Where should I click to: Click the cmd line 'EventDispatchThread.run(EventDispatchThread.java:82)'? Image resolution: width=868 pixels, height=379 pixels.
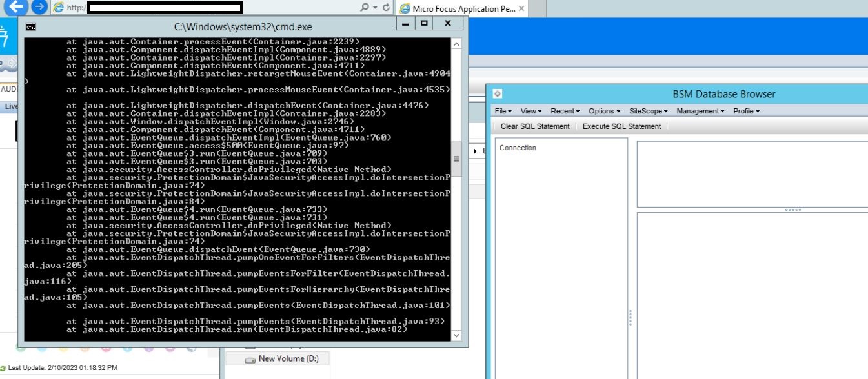click(x=237, y=329)
